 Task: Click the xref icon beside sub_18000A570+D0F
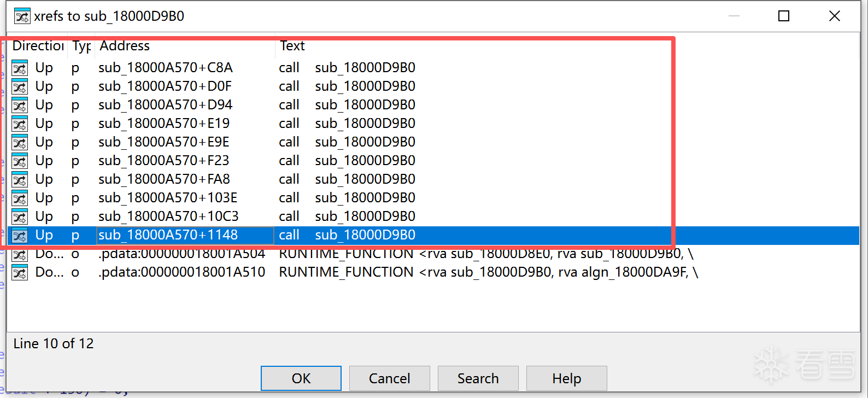(x=20, y=87)
